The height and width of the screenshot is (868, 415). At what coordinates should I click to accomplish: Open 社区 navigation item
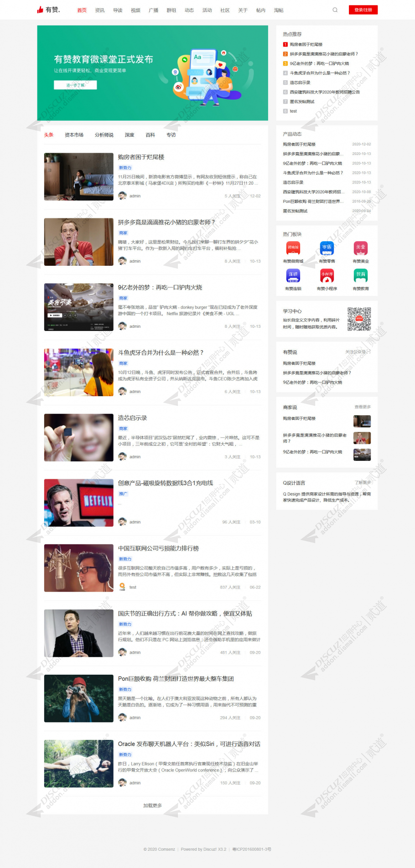click(x=225, y=10)
